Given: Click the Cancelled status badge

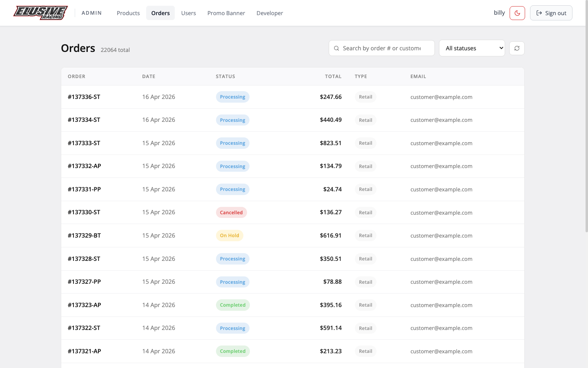Looking at the screenshot, I should click(232, 213).
